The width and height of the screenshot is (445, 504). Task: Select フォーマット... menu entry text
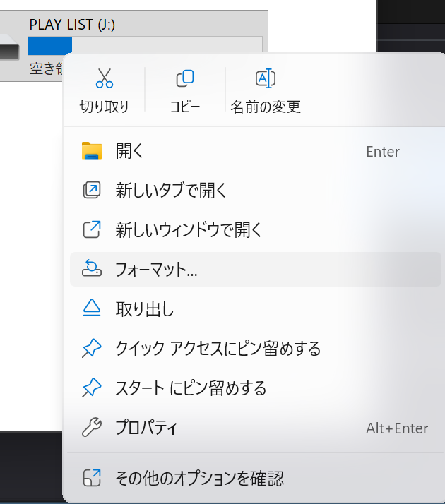(x=156, y=270)
